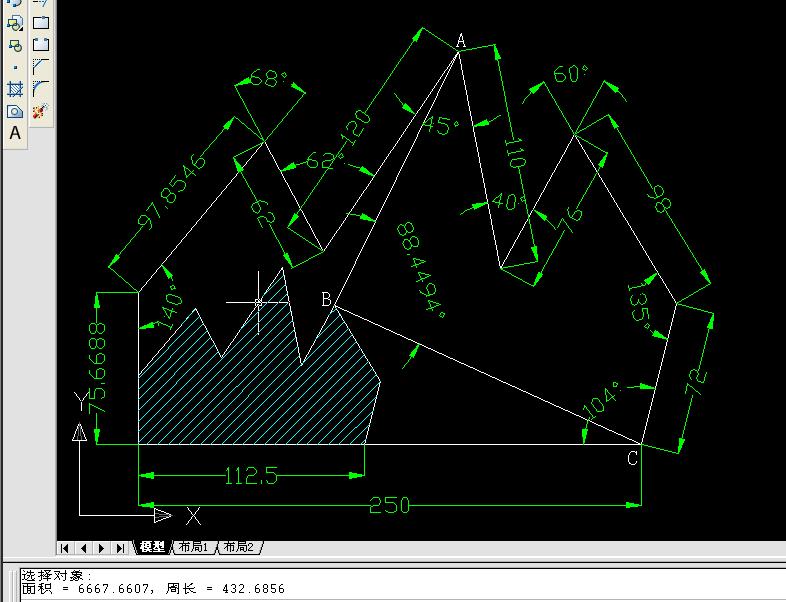786x602 pixels.
Task: Click the point label B
Action: pos(326,299)
